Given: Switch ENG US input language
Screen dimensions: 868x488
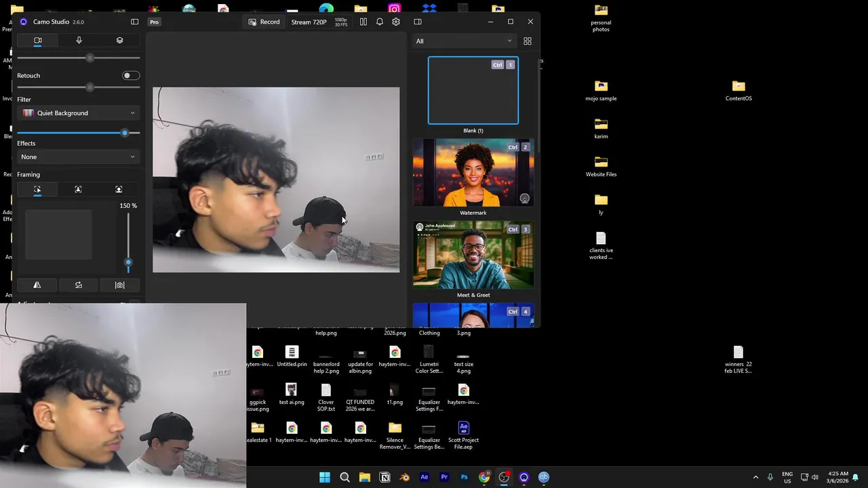Looking at the screenshot, I should click(x=787, y=477).
